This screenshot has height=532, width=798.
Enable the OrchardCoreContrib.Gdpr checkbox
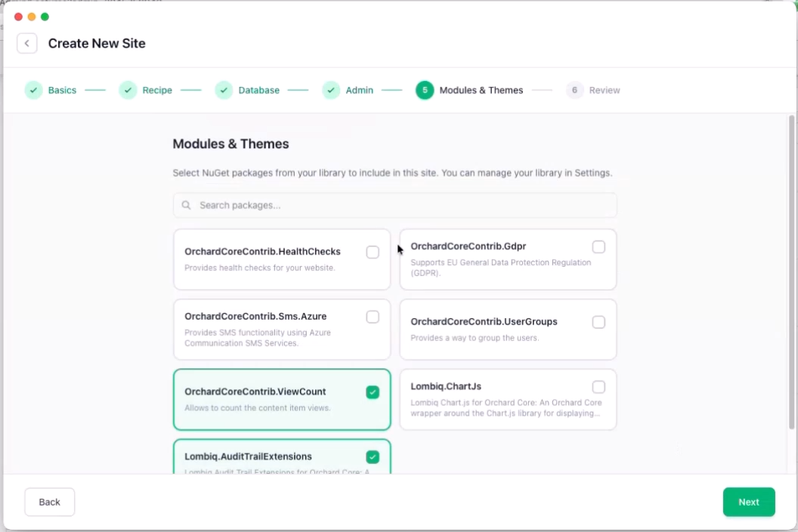pos(598,247)
